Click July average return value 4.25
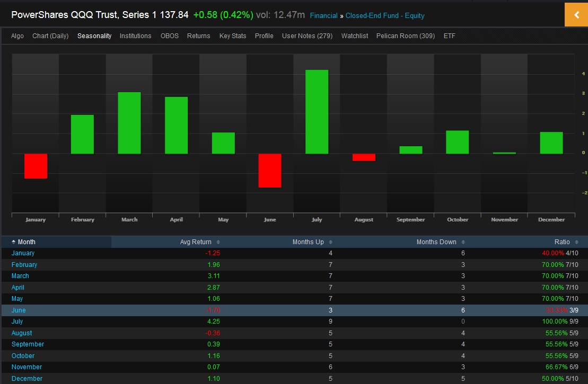Viewport: 588px width, 384px height. [x=214, y=322]
